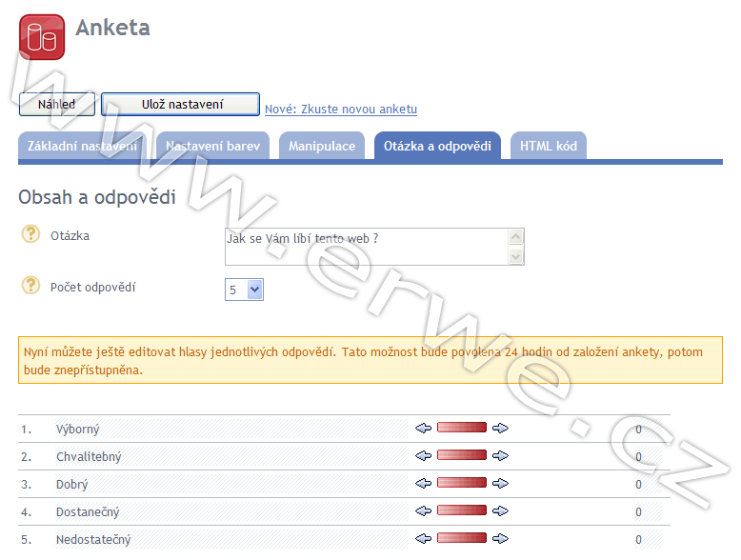Screen dimensions: 741x560
Task: Edit the Nedostatečný answer field
Action: [x=231, y=539]
